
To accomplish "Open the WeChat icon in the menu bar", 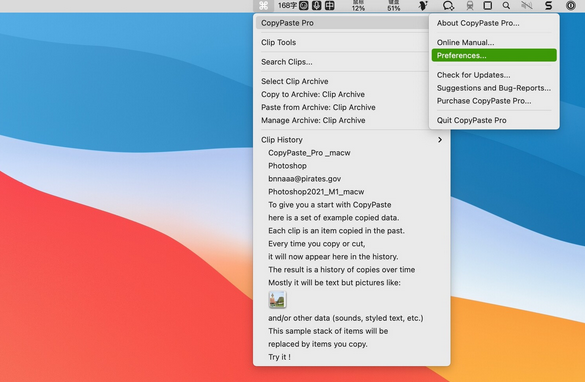I will [x=448, y=6].
